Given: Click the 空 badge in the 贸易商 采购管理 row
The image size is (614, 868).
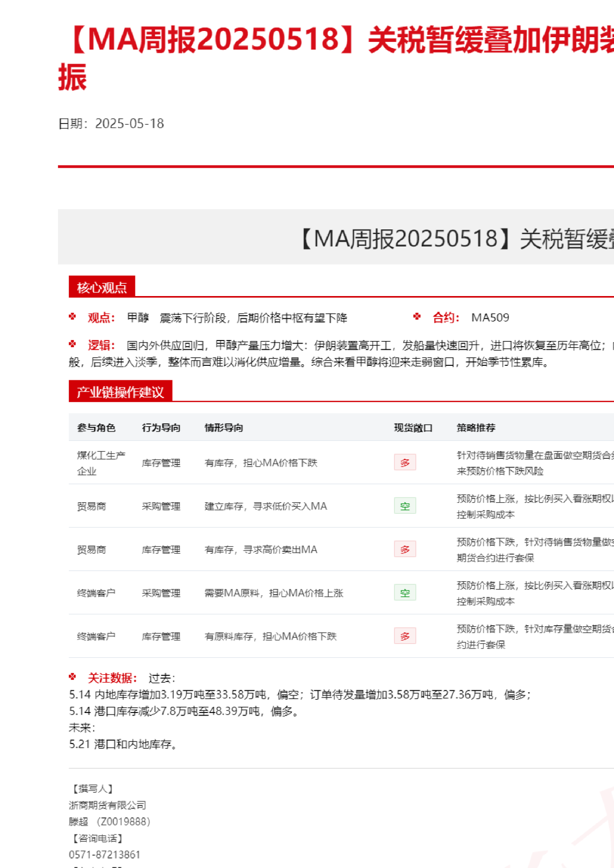Looking at the screenshot, I should click(405, 506).
